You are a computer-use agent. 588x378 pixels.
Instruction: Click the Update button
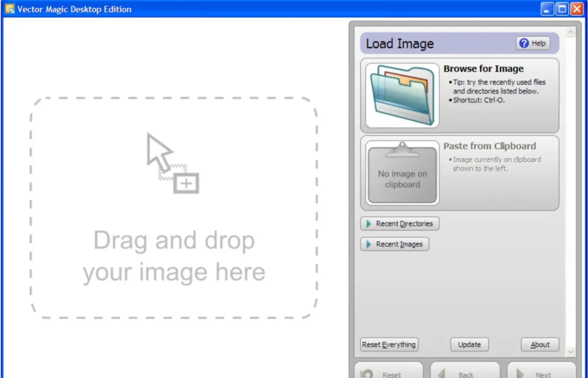point(469,344)
